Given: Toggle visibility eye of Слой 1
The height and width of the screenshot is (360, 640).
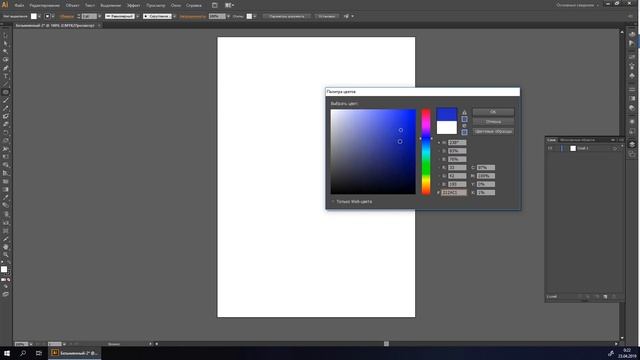Looking at the screenshot, I should pos(550,148).
